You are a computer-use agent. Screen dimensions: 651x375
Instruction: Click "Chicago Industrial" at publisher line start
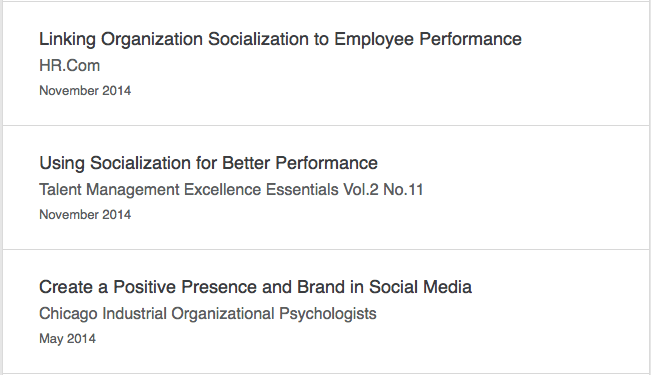click(103, 314)
